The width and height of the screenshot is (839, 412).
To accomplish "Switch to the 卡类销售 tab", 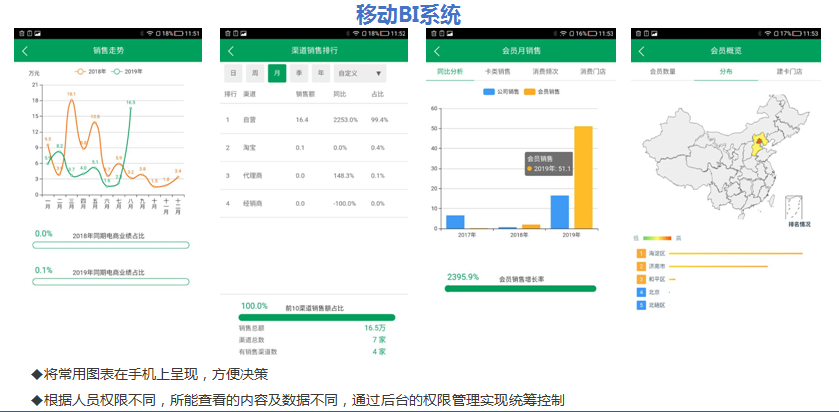I will [x=498, y=71].
